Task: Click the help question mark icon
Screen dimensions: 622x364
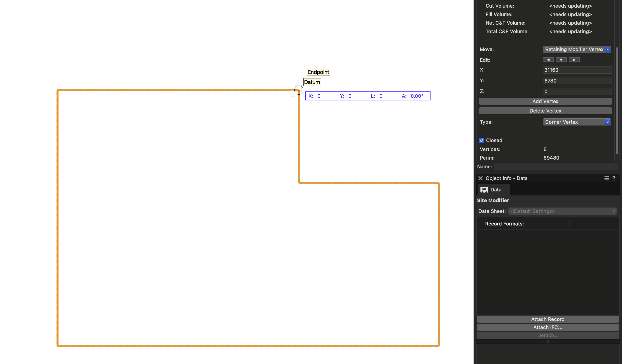Action: click(x=614, y=178)
